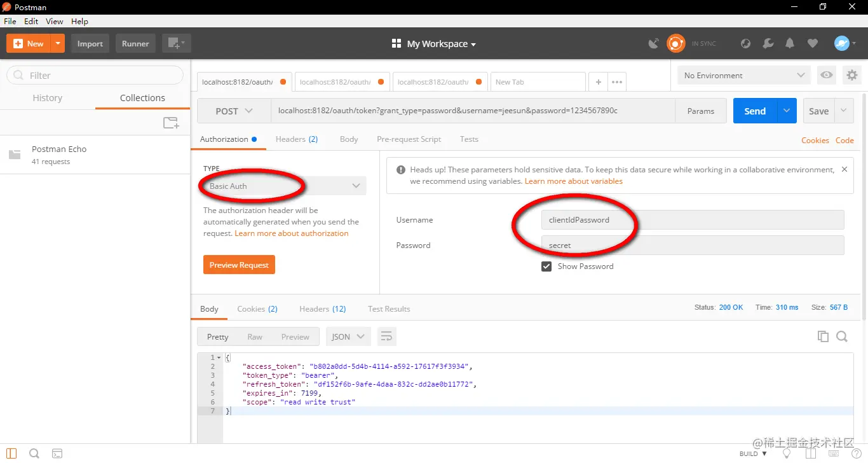Image resolution: width=868 pixels, height=463 pixels.
Task: Switch to the Collections tab
Action: click(x=142, y=98)
